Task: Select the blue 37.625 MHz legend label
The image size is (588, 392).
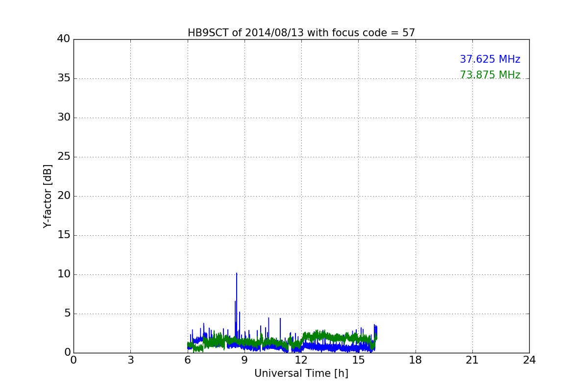Action: coord(490,59)
